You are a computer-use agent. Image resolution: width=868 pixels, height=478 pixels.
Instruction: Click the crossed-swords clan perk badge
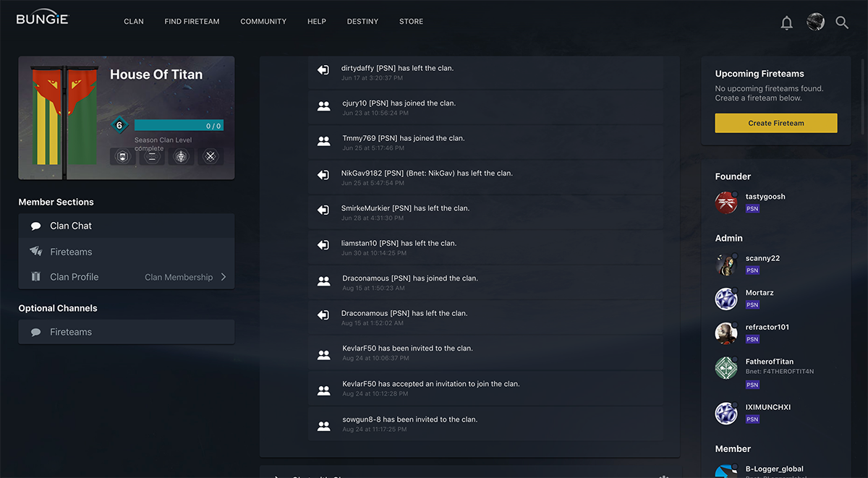210,156
